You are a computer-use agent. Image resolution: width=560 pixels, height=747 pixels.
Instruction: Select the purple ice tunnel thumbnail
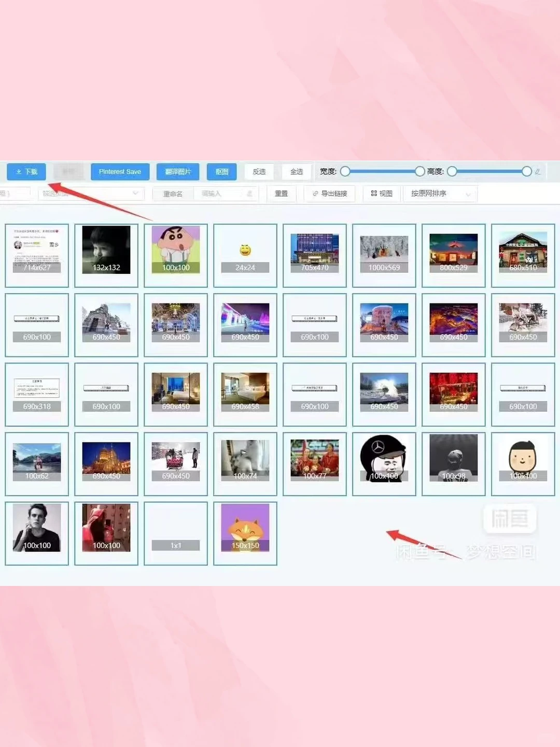coord(245,325)
